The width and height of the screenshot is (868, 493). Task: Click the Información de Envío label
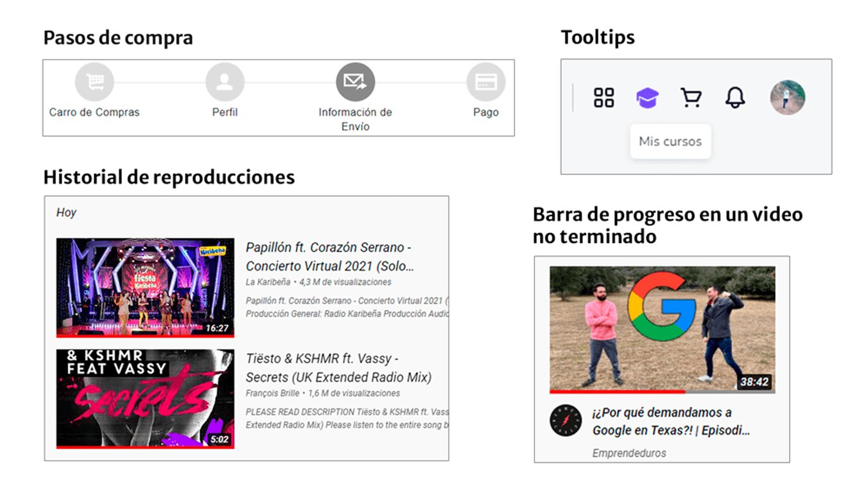tap(356, 119)
